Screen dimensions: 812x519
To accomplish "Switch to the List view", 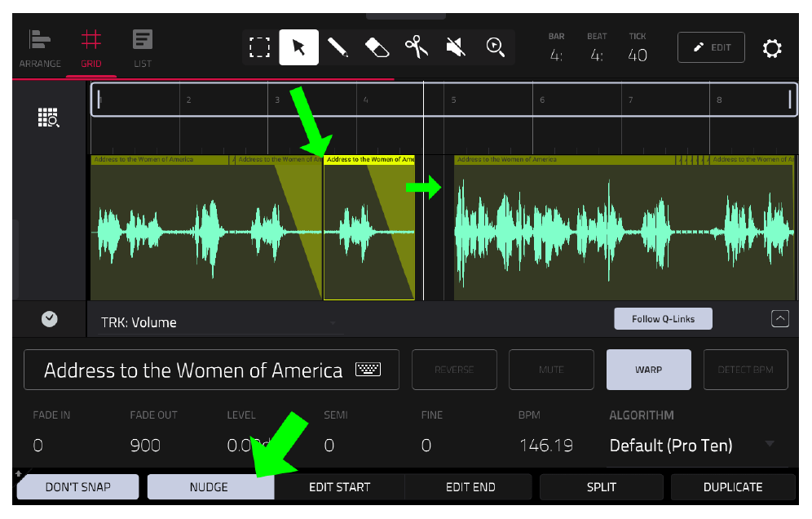I will point(143,49).
